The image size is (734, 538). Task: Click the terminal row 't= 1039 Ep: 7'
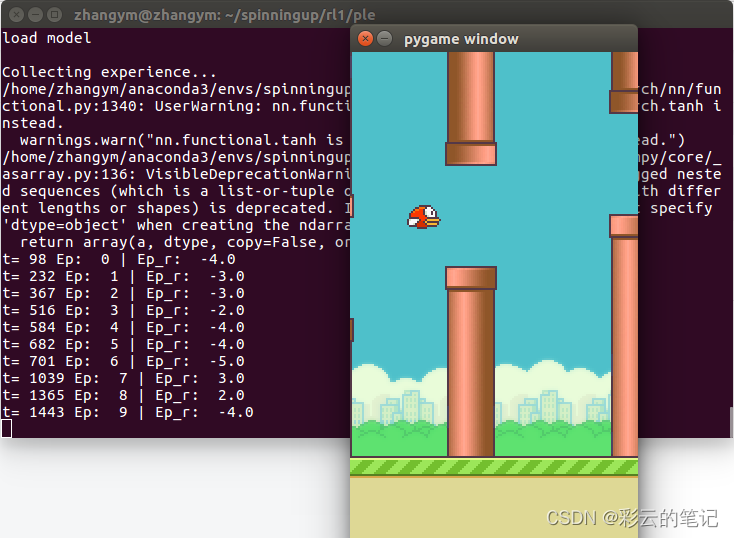click(x=124, y=378)
